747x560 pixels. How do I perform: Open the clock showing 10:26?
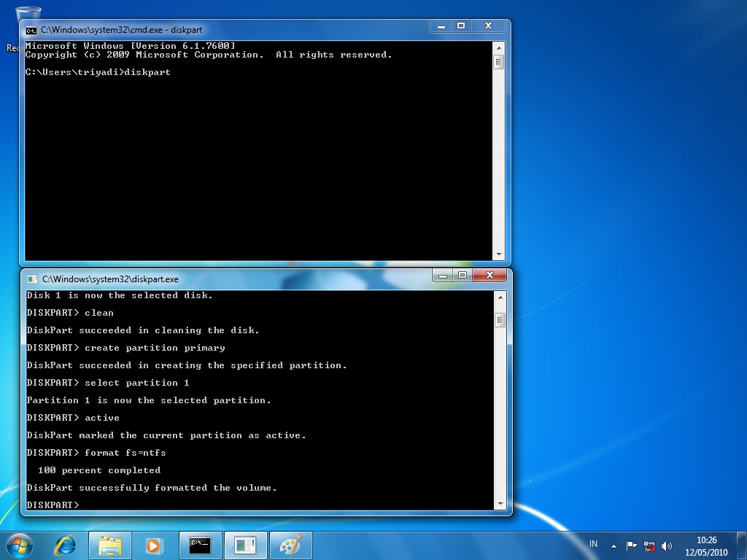point(706,545)
